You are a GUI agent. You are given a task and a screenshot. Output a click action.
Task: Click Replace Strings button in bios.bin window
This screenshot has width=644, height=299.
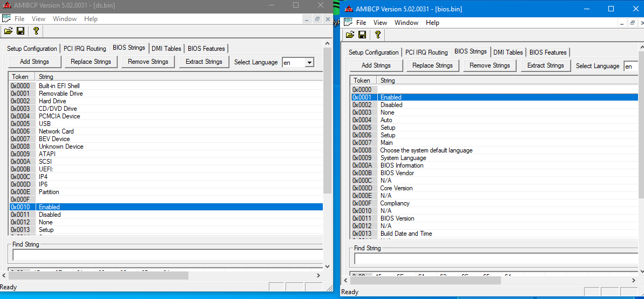pyautogui.click(x=432, y=65)
